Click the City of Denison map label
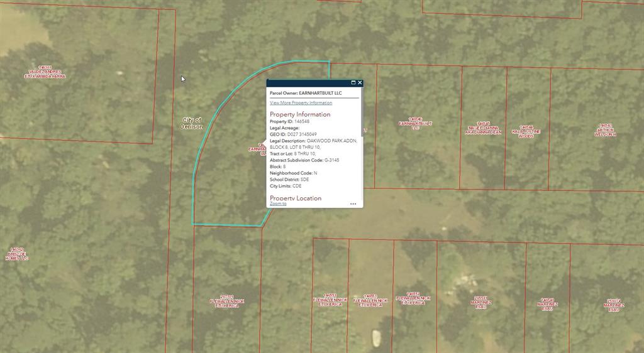Image resolution: width=644 pixels, height=353 pixels. pyautogui.click(x=192, y=123)
